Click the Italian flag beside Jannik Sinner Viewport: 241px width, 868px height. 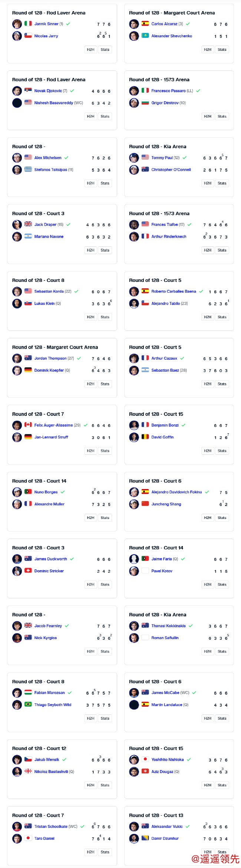[x=28, y=24]
